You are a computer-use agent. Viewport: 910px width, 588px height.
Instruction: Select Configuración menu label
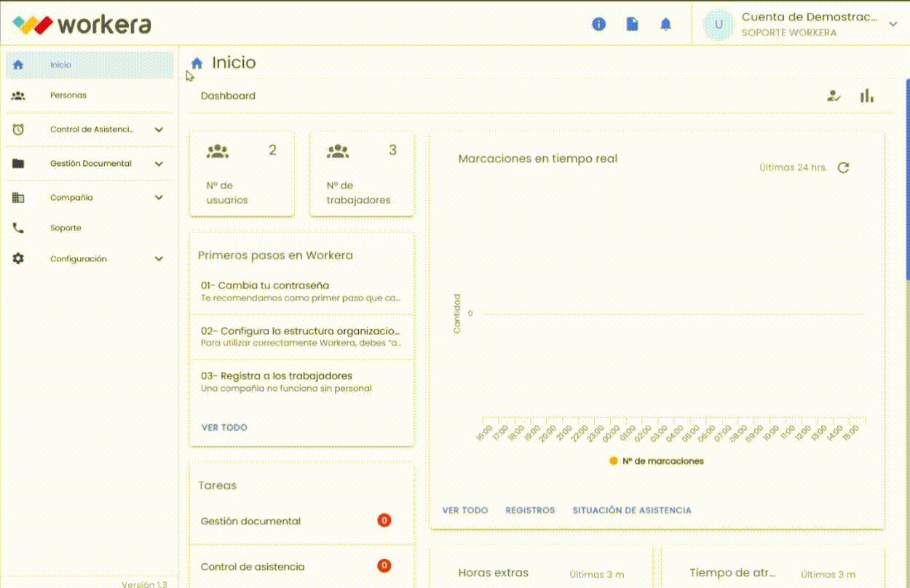point(79,259)
